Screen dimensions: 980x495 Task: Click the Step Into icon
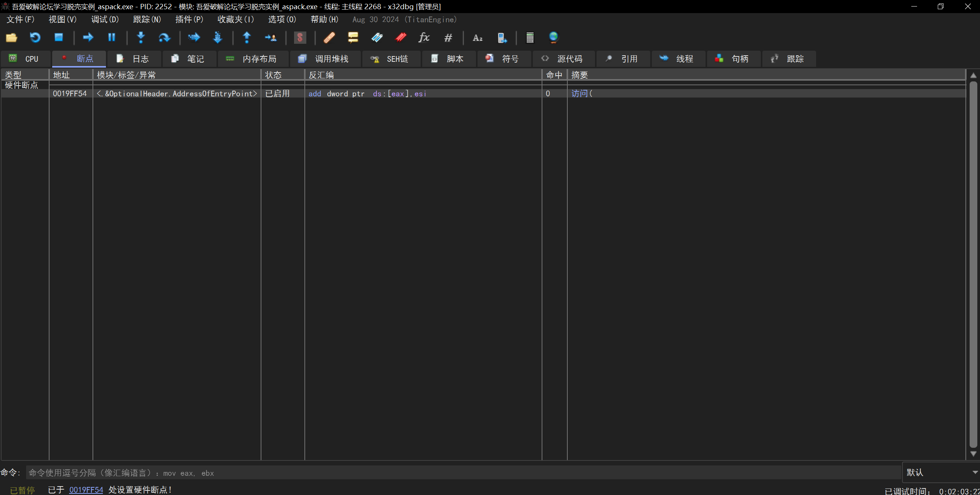(x=141, y=37)
